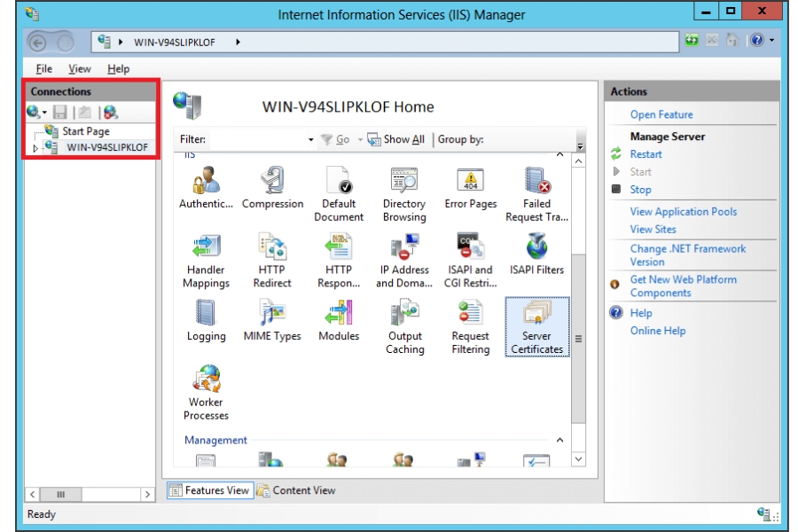Open the Authentication feature
This screenshot has width=798, height=532.
206,187
